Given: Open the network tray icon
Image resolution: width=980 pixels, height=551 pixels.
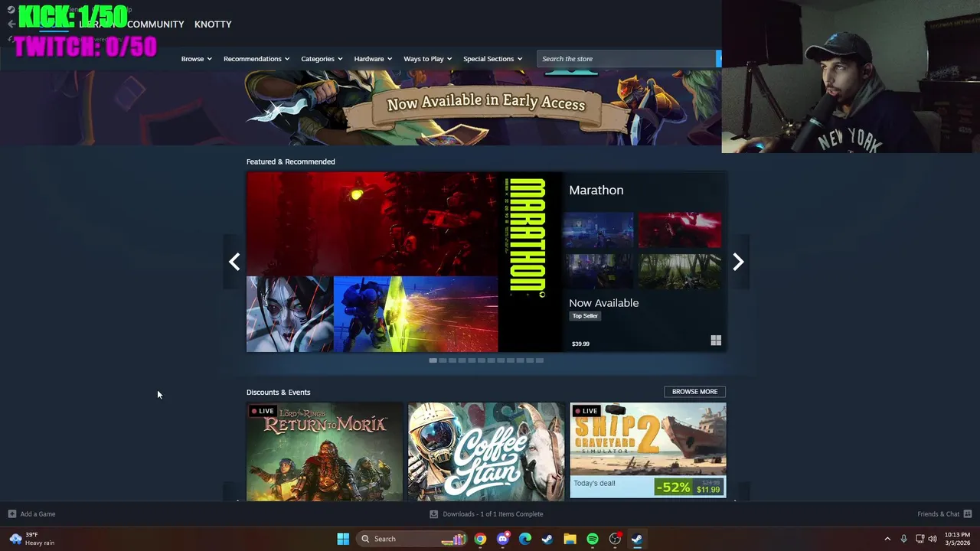Looking at the screenshot, I should click(920, 539).
